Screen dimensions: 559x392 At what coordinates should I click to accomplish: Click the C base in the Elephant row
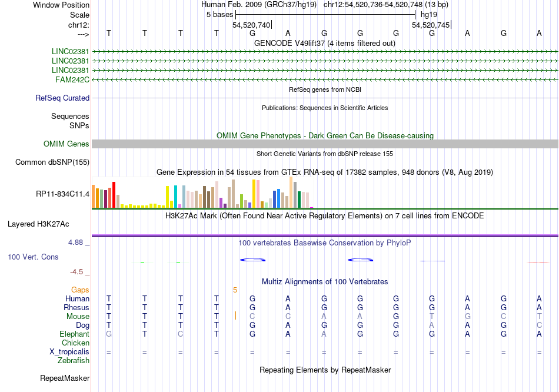(181, 334)
